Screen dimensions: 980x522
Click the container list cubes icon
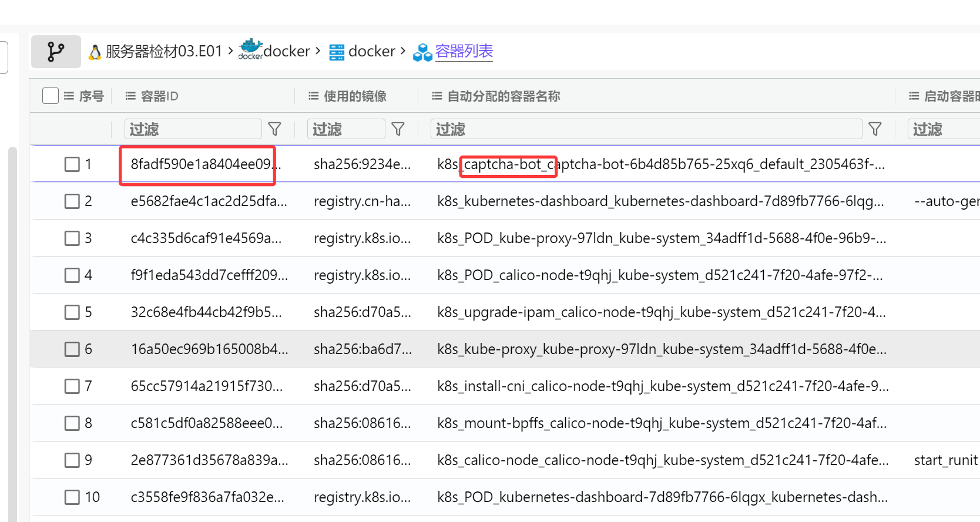(x=422, y=52)
